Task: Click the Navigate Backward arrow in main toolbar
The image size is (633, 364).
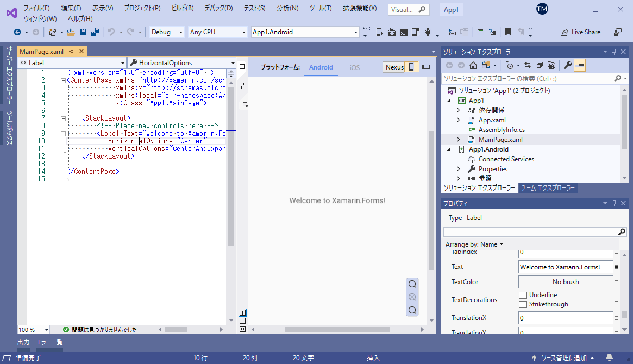Action: click(x=17, y=32)
